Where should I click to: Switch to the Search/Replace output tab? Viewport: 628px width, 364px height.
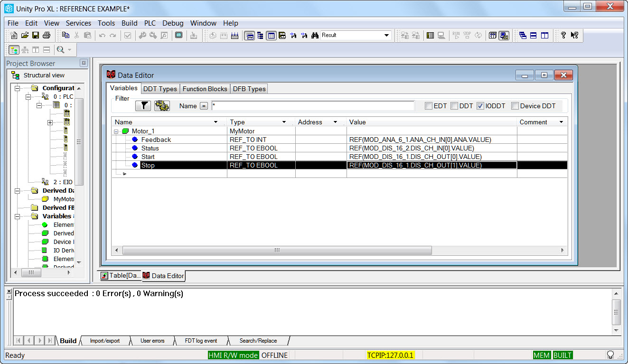258,341
